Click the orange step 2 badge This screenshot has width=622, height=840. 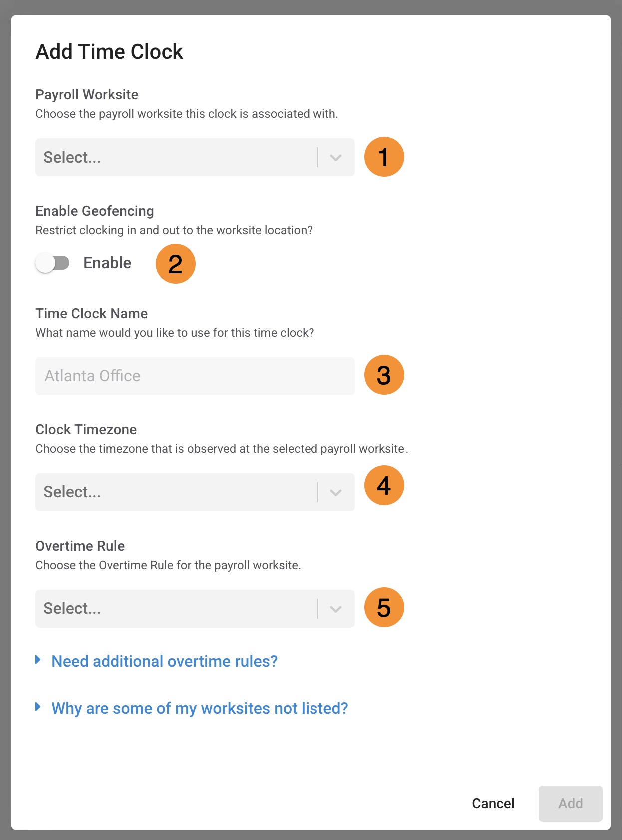176,264
